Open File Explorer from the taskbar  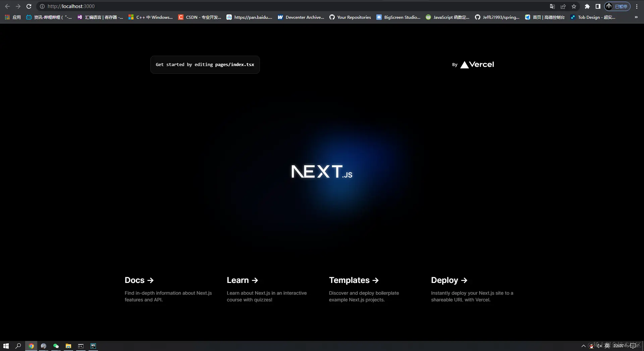pos(68,346)
